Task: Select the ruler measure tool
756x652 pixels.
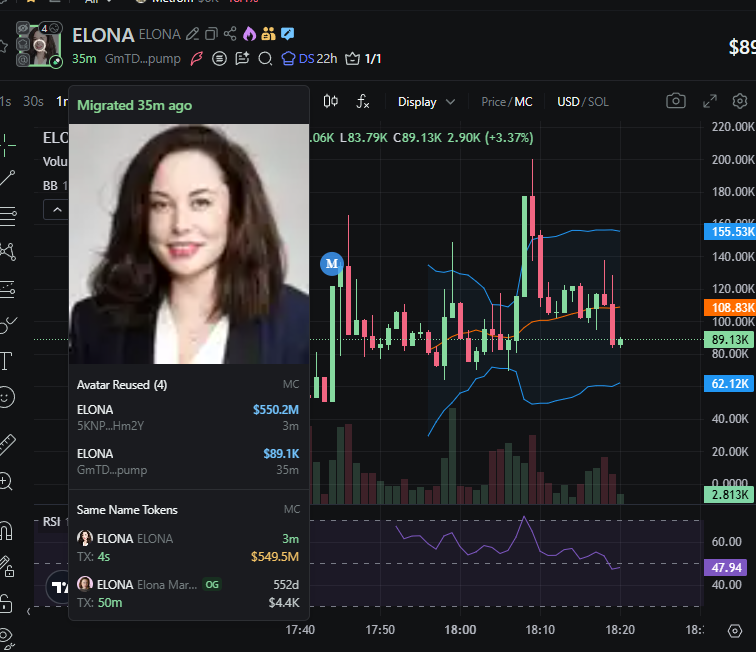Action: tap(8, 445)
